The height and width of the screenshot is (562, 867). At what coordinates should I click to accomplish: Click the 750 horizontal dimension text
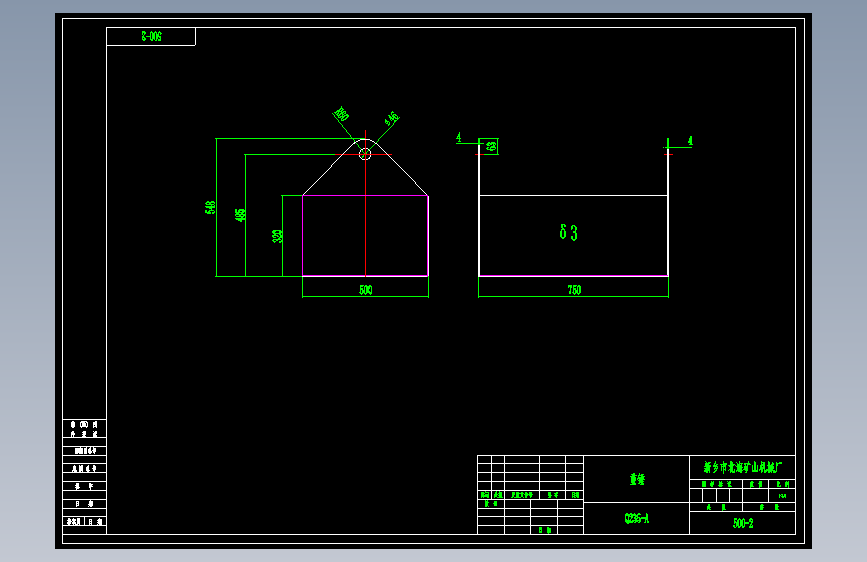pos(574,290)
